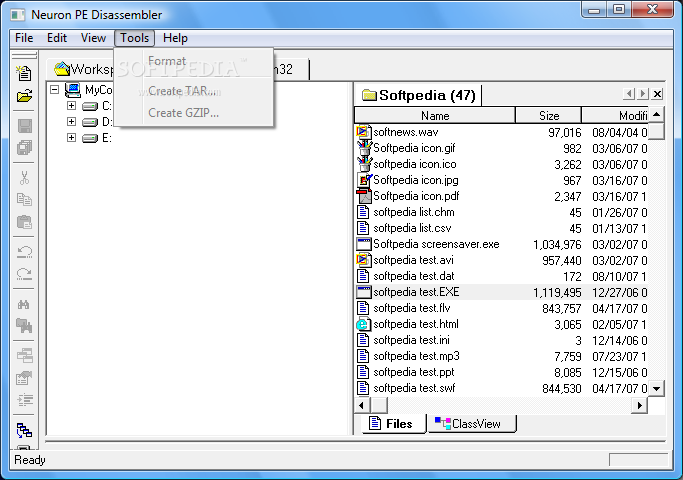Expand the C: drive node
Image resolution: width=683 pixels, height=480 pixels.
point(71,105)
